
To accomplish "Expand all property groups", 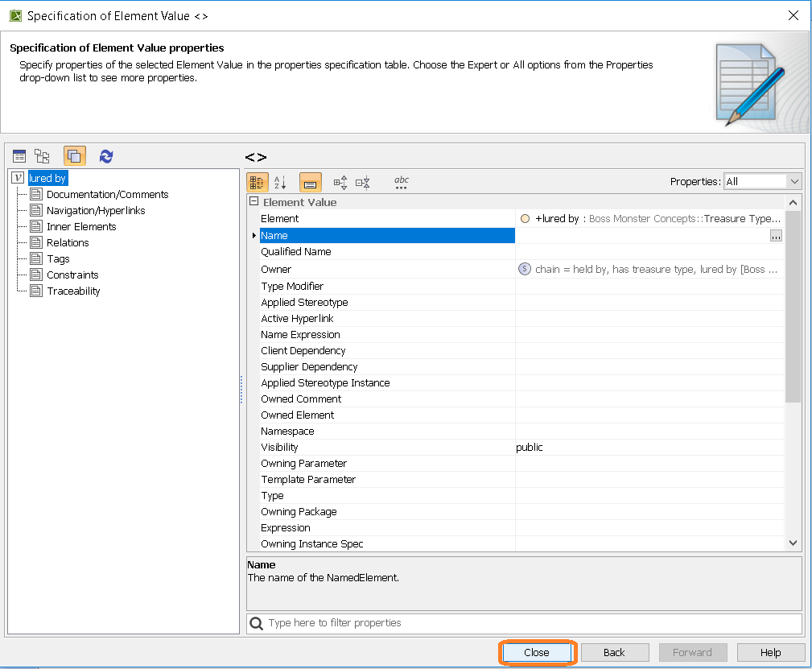I will [x=340, y=183].
